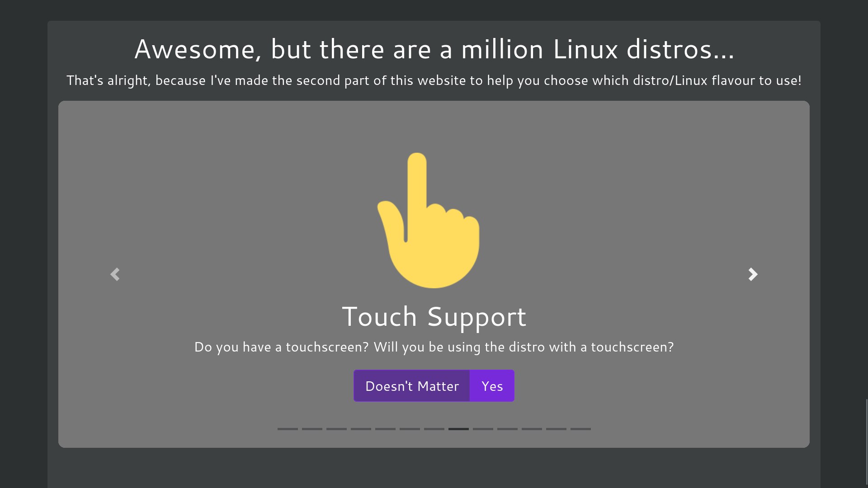Open the sixth slide indicator
This screenshot has height=488, width=868.
click(x=410, y=429)
